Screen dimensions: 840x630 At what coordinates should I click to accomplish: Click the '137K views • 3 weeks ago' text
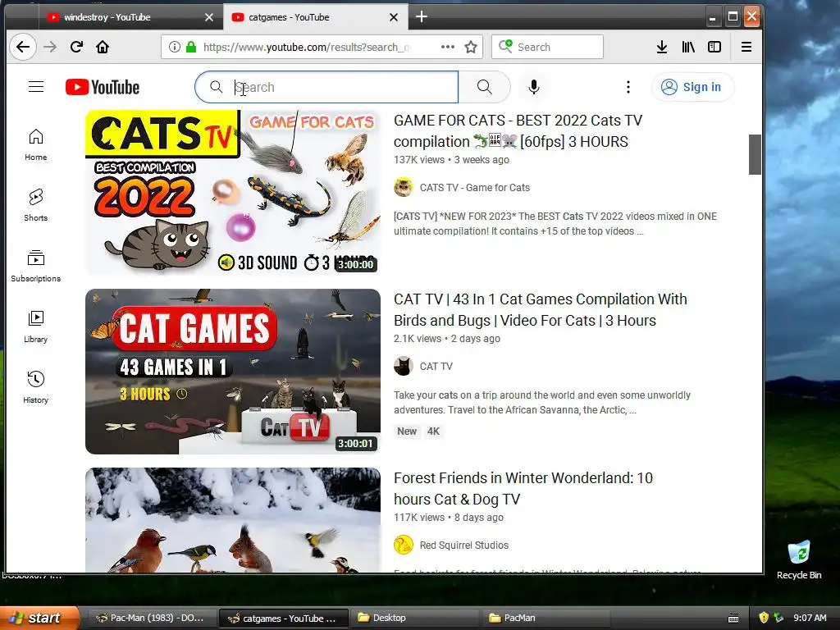click(x=452, y=160)
